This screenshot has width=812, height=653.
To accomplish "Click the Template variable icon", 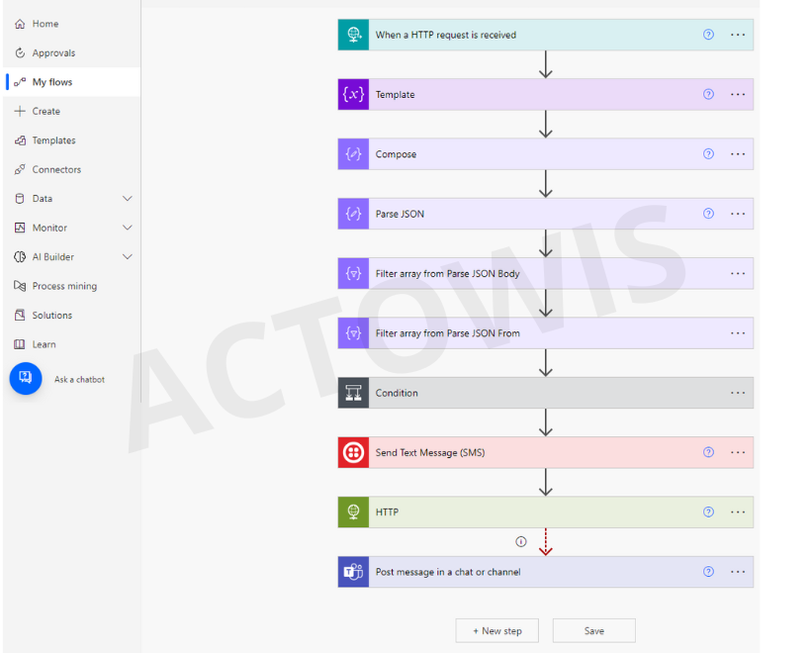I will click(353, 94).
